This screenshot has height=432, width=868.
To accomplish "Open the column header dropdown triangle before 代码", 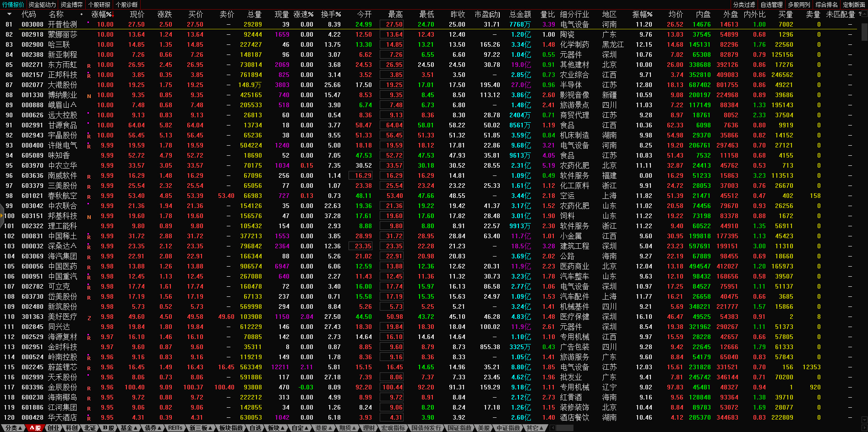I will coord(9,15).
